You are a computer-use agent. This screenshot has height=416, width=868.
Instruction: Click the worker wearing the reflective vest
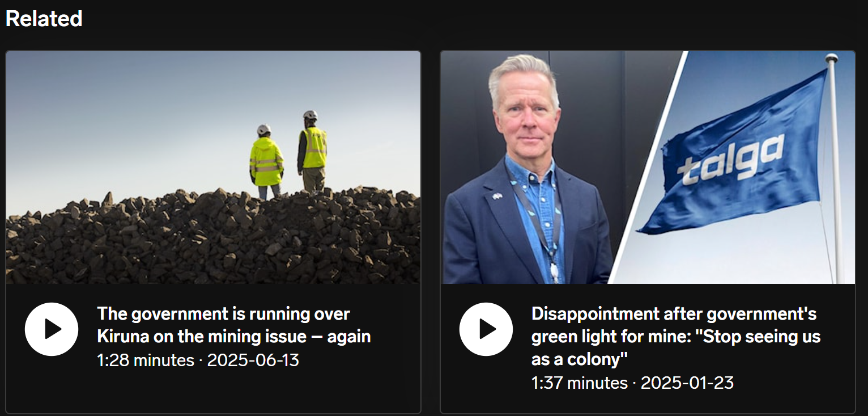tap(312, 151)
